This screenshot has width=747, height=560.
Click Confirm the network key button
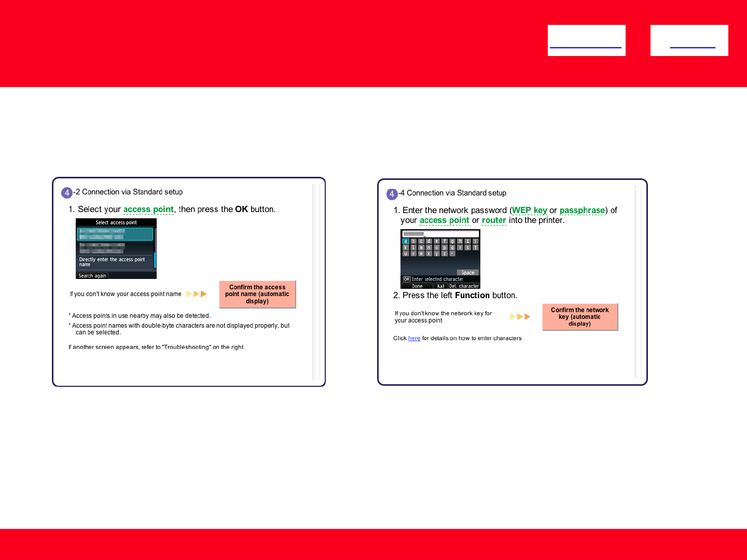580,317
